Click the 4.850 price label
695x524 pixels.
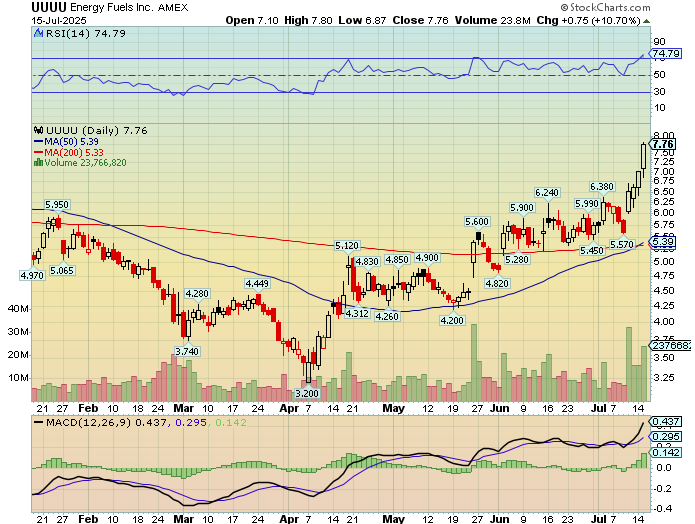pos(397,259)
